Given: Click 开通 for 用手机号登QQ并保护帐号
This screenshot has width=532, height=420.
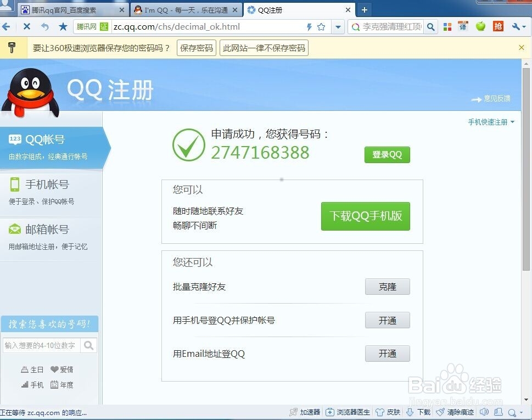Looking at the screenshot, I should pos(388,320).
